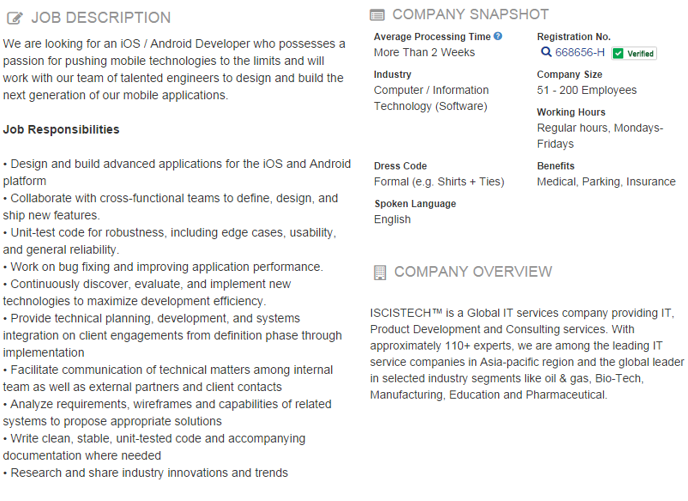688x501 pixels.
Task: Click the Job Responsibilities subheading
Action: (61, 129)
